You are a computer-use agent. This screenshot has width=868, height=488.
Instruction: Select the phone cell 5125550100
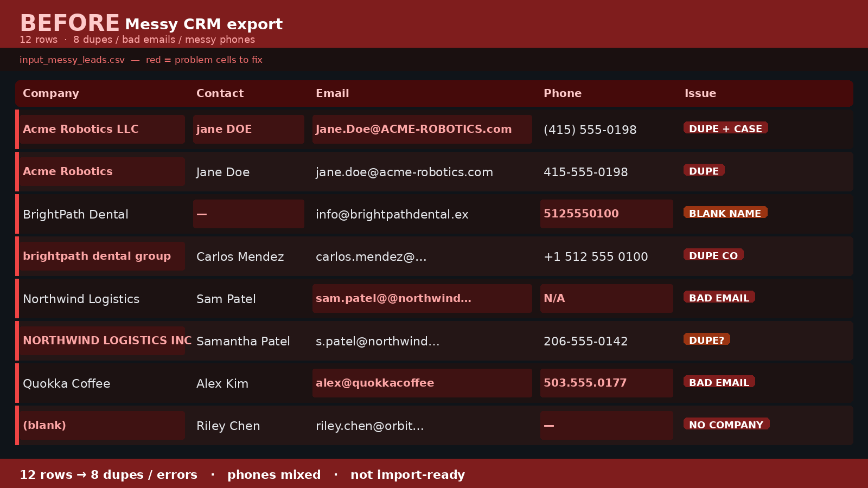[x=607, y=214]
